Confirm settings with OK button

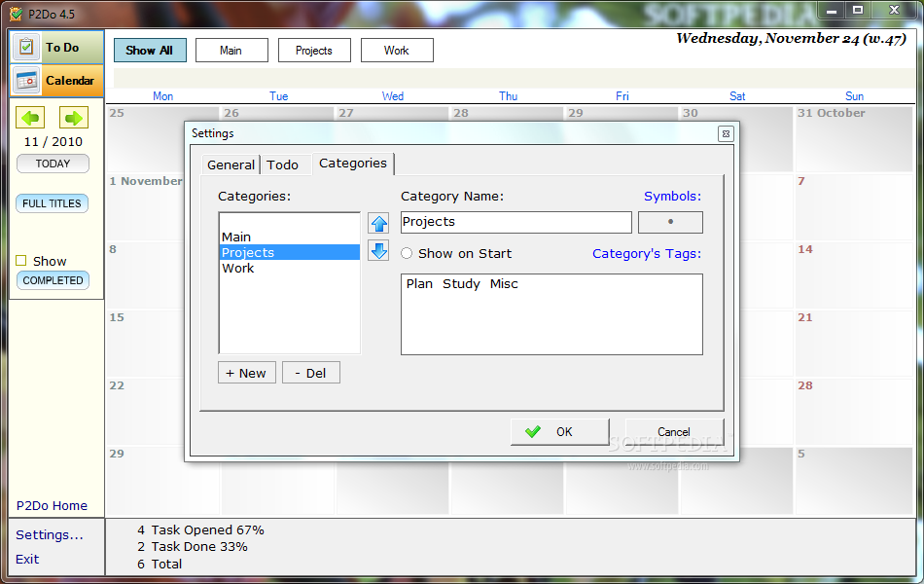(560, 432)
